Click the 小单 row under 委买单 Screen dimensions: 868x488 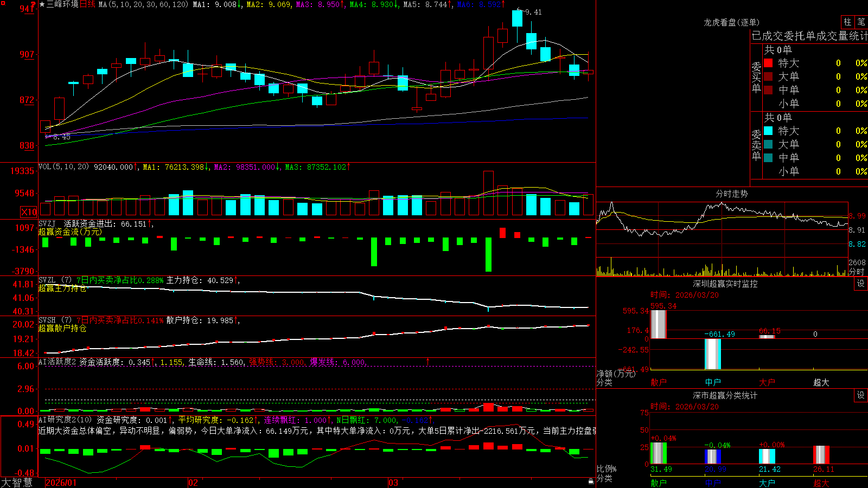click(x=815, y=104)
